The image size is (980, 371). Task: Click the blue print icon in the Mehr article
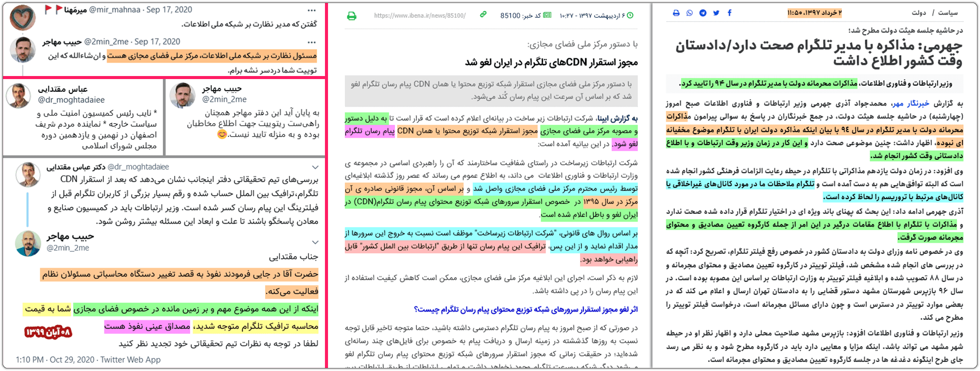click(676, 13)
